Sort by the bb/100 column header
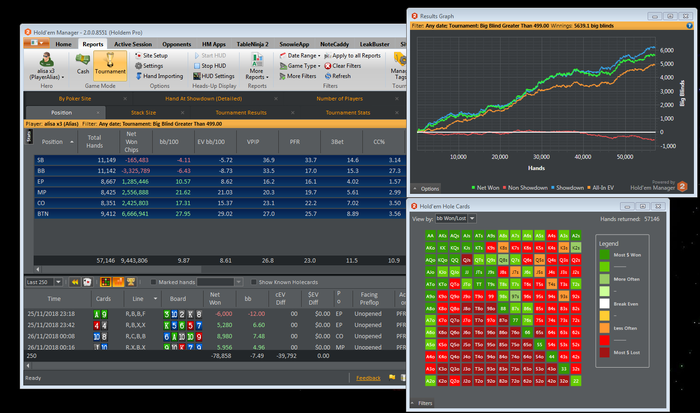The width and height of the screenshot is (700, 413). pyautogui.click(x=169, y=142)
